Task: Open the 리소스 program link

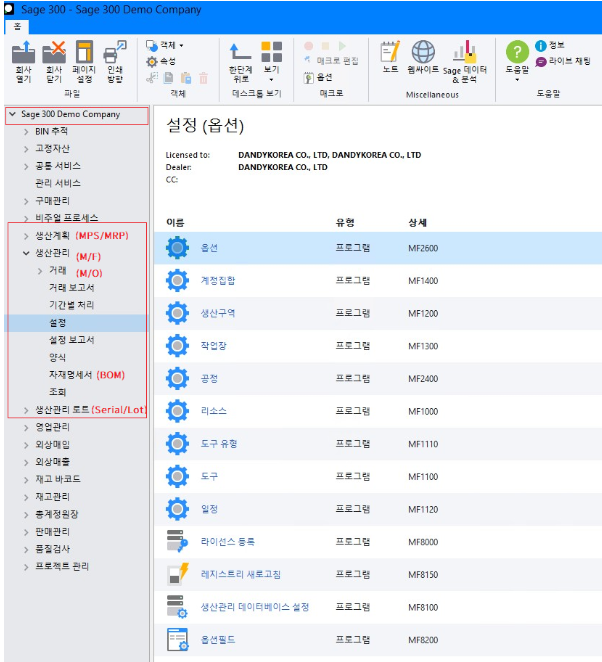Action: point(214,411)
